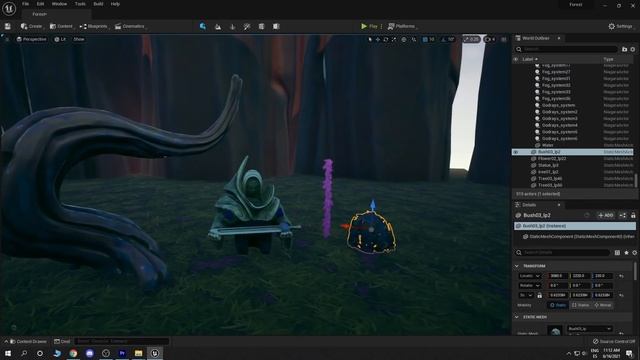Open the Help menu
The image size is (640, 360).
click(x=116, y=4)
